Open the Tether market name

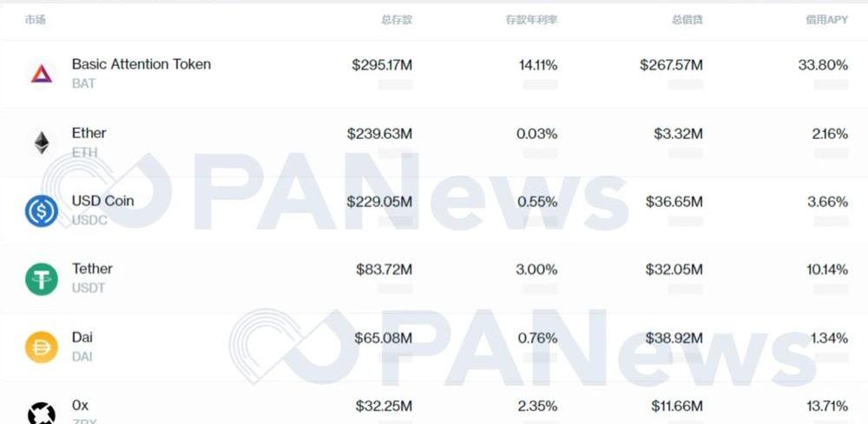[x=92, y=268]
